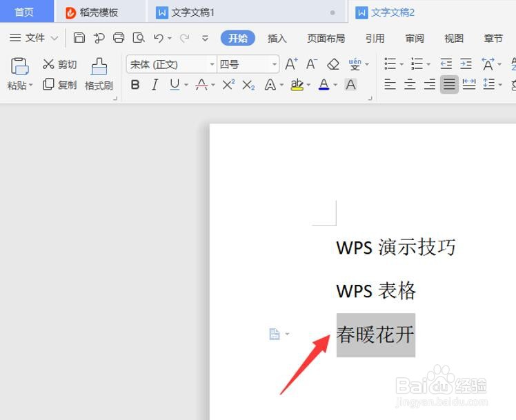Image resolution: width=516 pixels, height=420 pixels.
Task: Click the paragraph layout icon beside 春暖花开
Action: point(275,334)
